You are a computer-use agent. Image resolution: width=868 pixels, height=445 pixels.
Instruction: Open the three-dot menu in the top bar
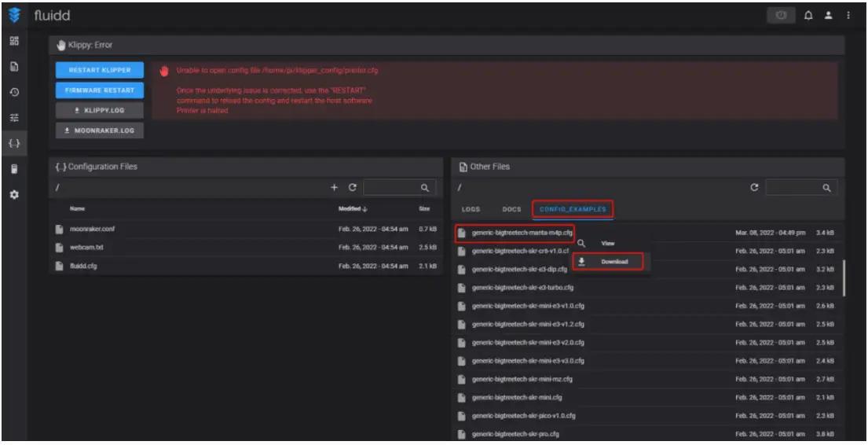coord(848,16)
